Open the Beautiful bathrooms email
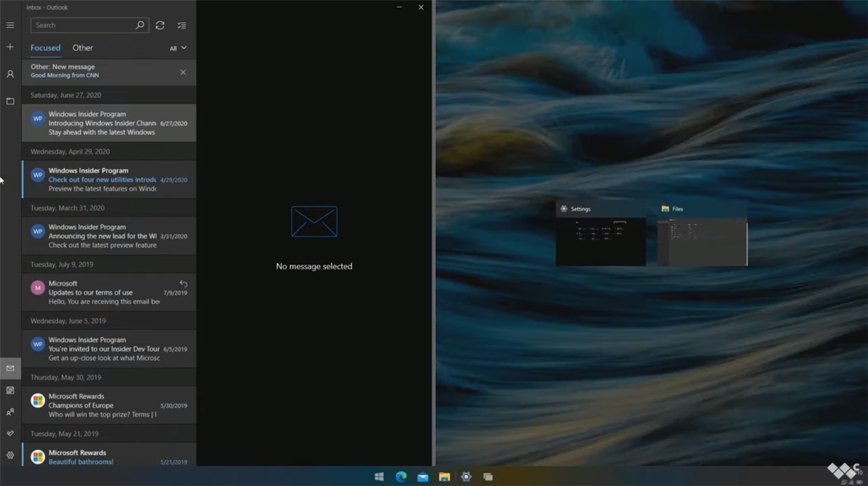868x486 pixels. click(x=108, y=455)
